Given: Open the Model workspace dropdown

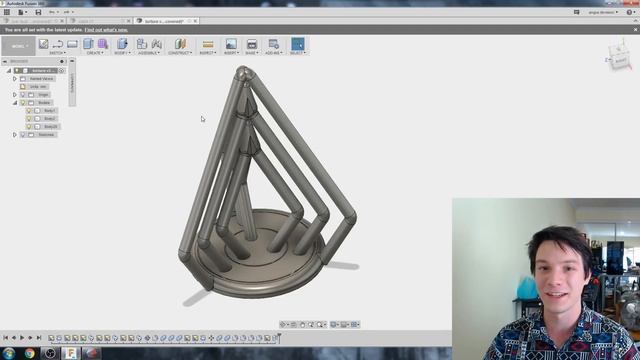Looking at the screenshot, I should click(18, 46).
